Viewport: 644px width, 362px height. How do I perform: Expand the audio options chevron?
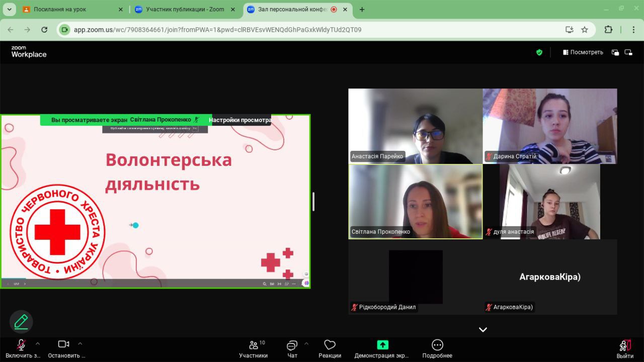pyautogui.click(x=37, y=344)
